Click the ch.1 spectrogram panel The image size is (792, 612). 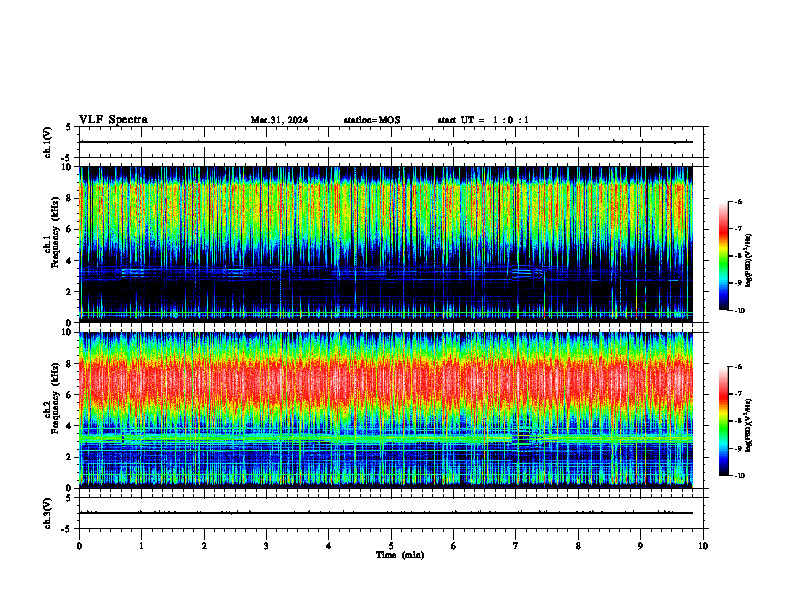(x=386, y=244)
